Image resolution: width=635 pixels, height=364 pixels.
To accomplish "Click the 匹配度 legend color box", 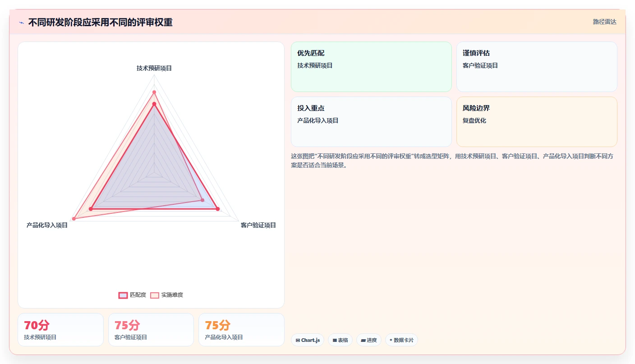I will coord(123,295).
